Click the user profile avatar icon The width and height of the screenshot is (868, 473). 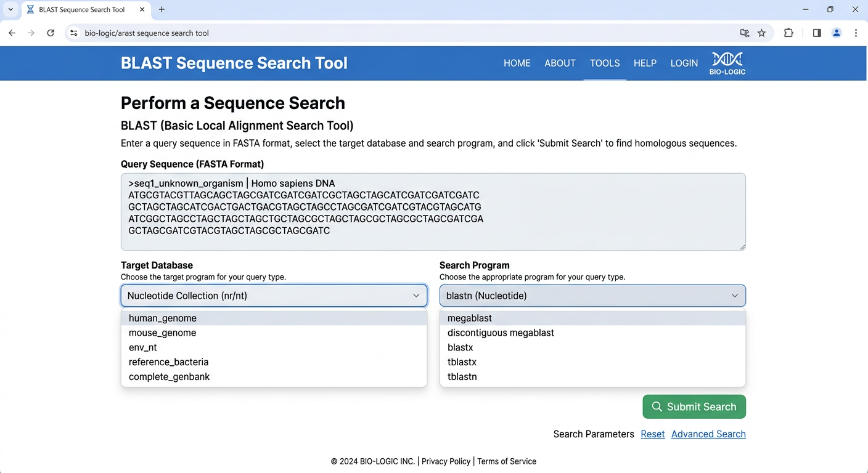[837, 33]
